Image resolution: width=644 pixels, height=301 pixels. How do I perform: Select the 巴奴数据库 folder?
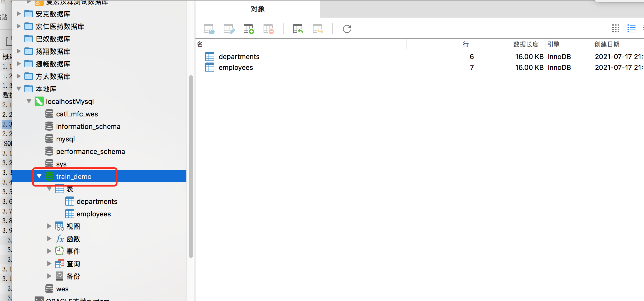click(53, 39)
